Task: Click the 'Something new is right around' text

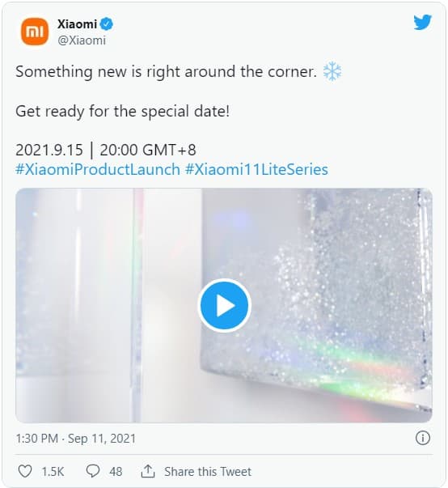Action: 126,71
